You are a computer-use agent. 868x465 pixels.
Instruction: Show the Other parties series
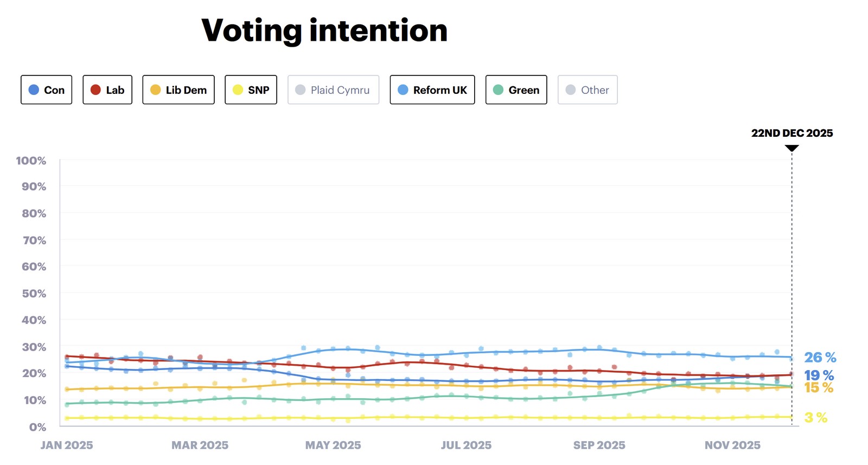588,90
